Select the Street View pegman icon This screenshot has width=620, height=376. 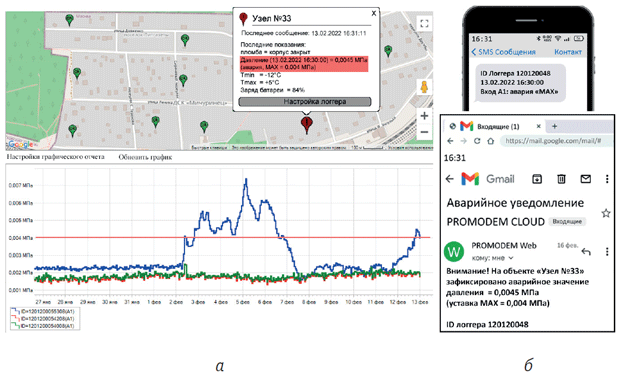point(424,87)
